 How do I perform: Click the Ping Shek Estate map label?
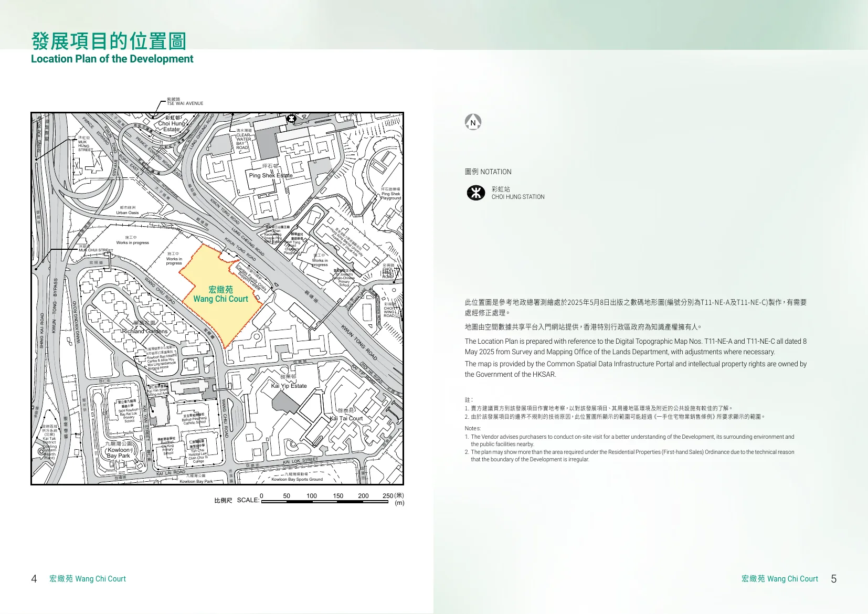[271, 175]
